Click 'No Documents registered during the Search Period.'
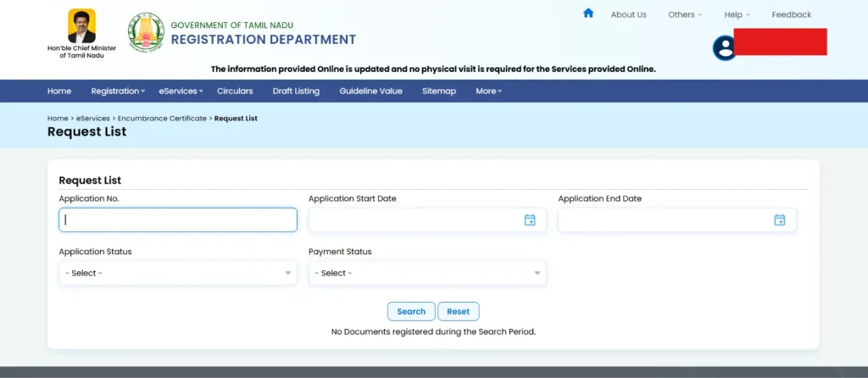 (x=433, y=332)
